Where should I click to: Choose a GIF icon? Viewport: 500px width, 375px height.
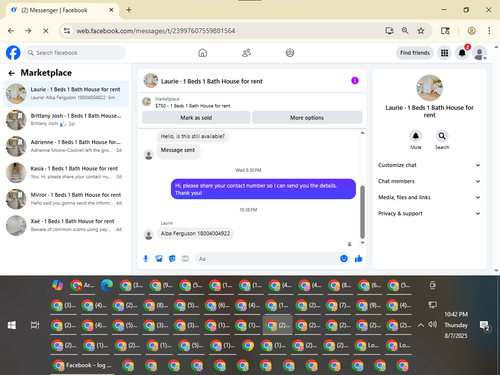[185, 259]
